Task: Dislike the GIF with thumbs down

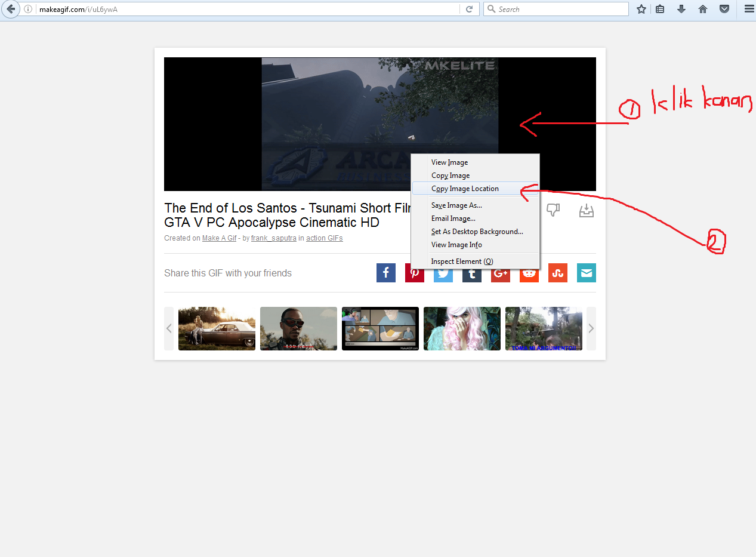Action: point(553,210)
